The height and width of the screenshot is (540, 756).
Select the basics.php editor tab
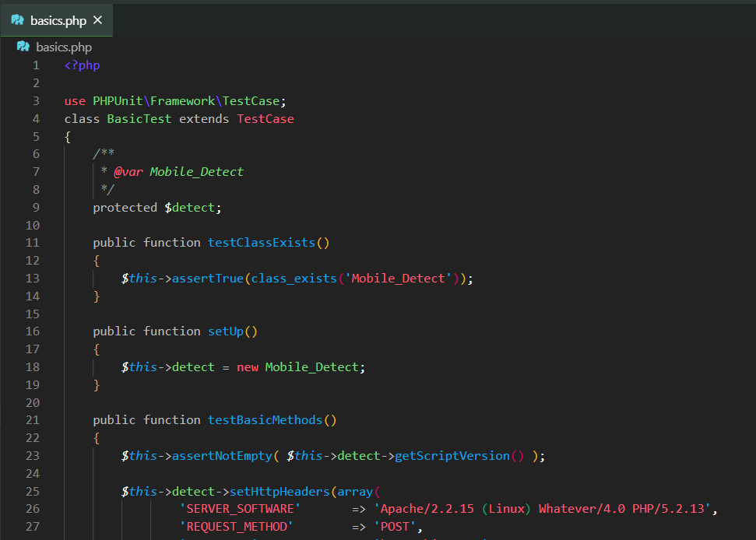point(56,20)
